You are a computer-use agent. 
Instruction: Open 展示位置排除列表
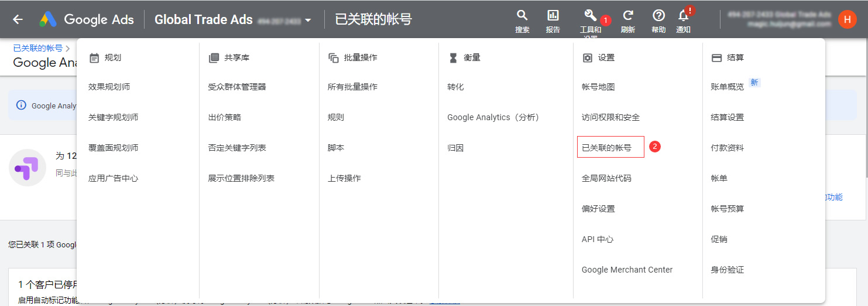tap(241, 178)
